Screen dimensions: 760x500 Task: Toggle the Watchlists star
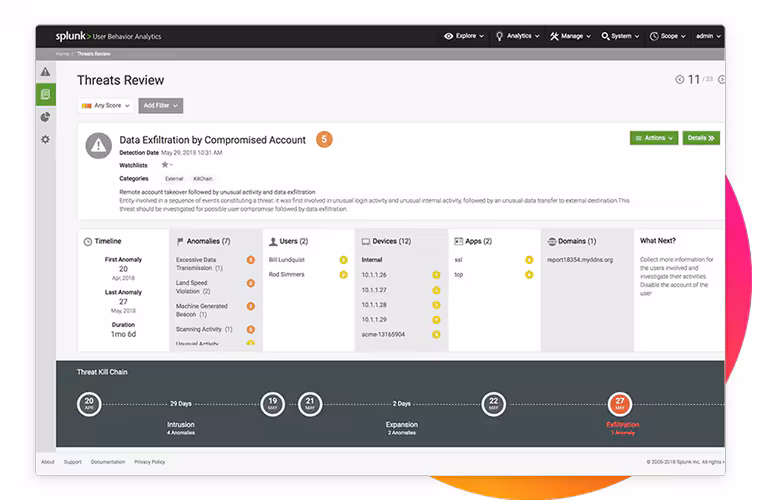point(165,165)
